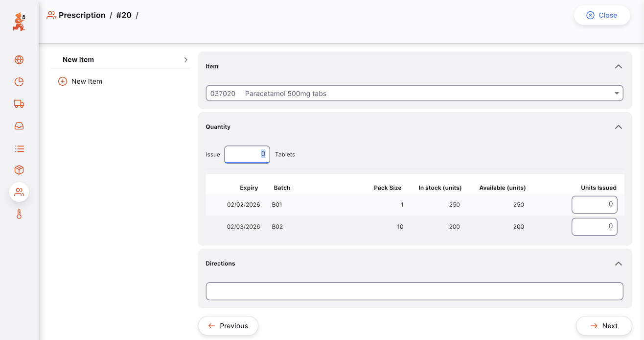
Task: Select the people dispensary sidebar icon
Action: click(19, 192)
